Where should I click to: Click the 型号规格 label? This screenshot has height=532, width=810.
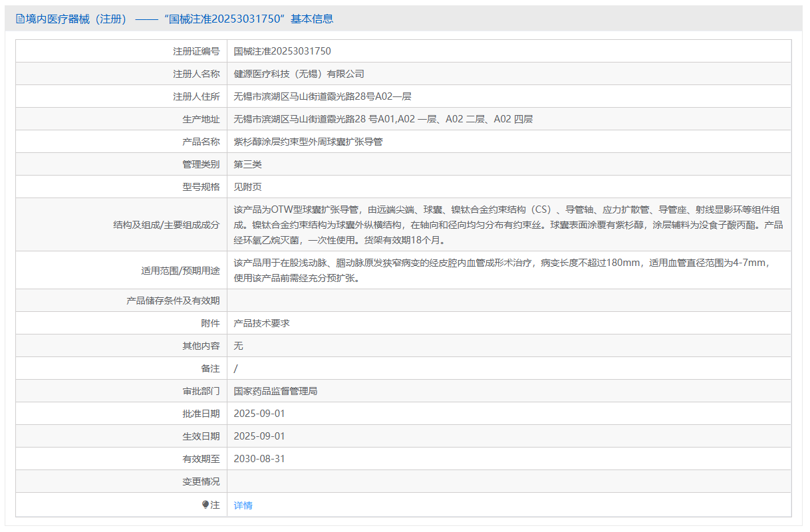point(201,187)
